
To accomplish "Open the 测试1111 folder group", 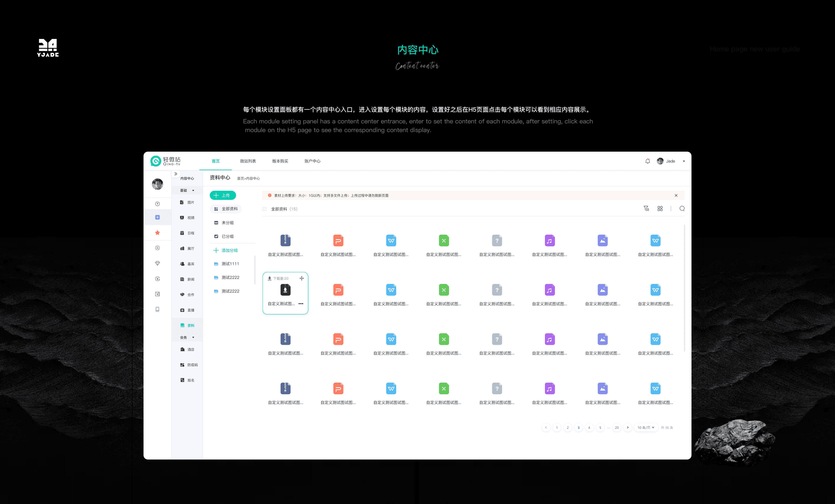I will point(226,264).
